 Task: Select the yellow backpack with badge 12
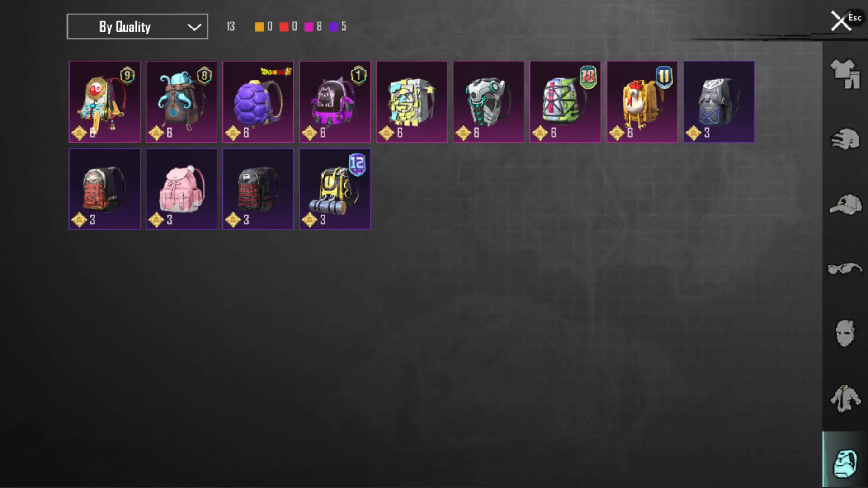[335, 189]
